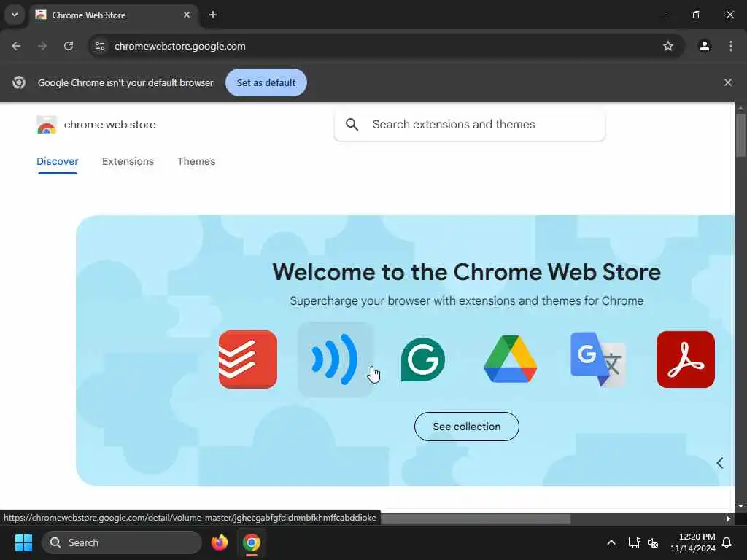Viewport: 747px width, 560px height.
Task: Open the tab search dropdown arrow
Action: click(15, 15)
